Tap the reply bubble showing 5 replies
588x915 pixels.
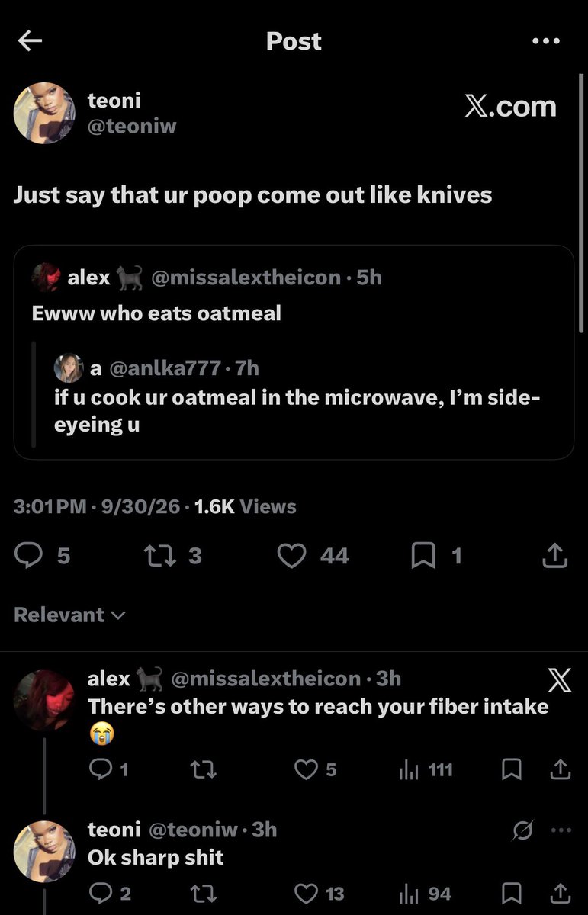pos(42,557)
